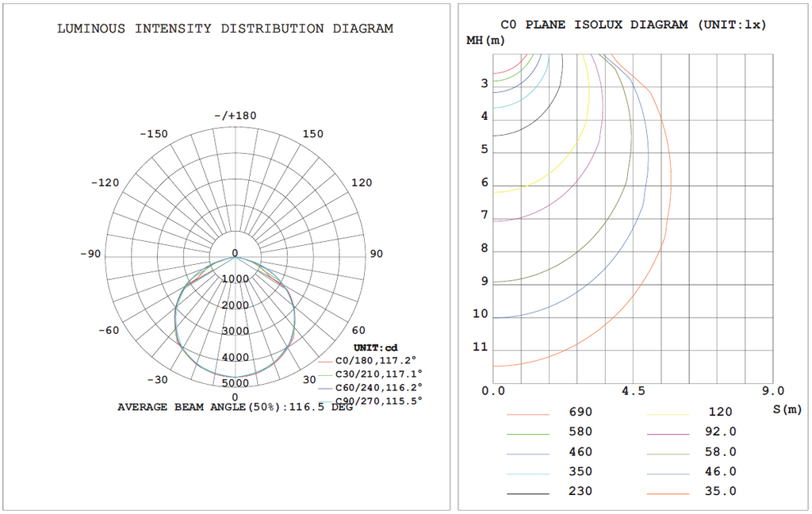
Task: Click the 9.0 value on S(m) axis
Action: pyautogui.click(x=773, y=391)
